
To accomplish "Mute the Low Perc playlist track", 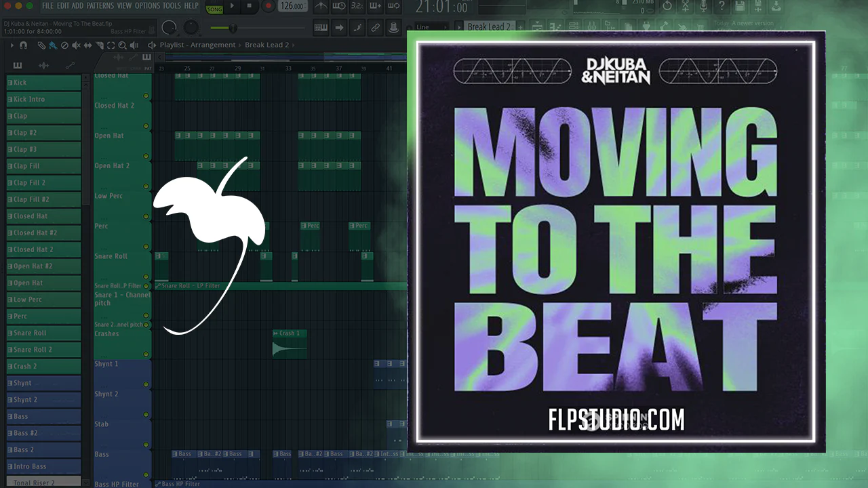I will click(146, 217).
